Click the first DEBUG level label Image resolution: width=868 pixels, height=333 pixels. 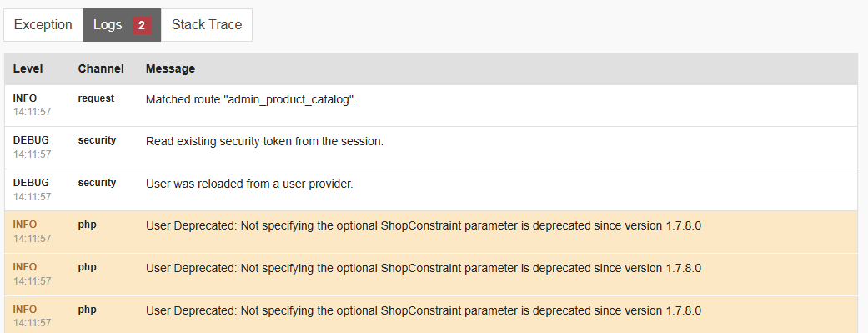point(31,141)
